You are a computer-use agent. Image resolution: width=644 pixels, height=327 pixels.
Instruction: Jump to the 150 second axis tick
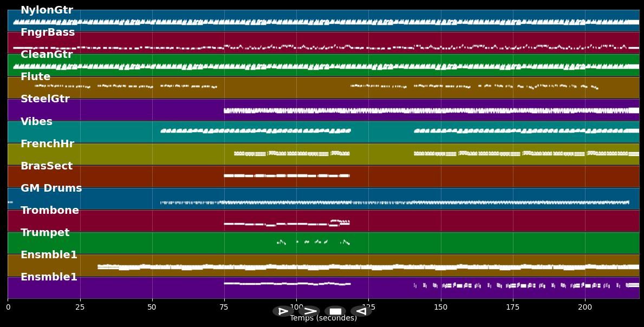click(x=441, y=307)
